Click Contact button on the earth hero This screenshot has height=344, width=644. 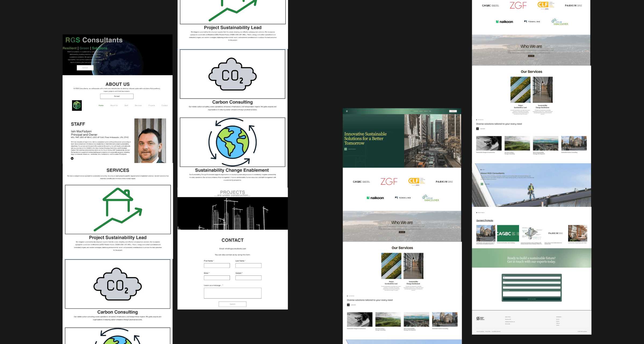[85, 68]
